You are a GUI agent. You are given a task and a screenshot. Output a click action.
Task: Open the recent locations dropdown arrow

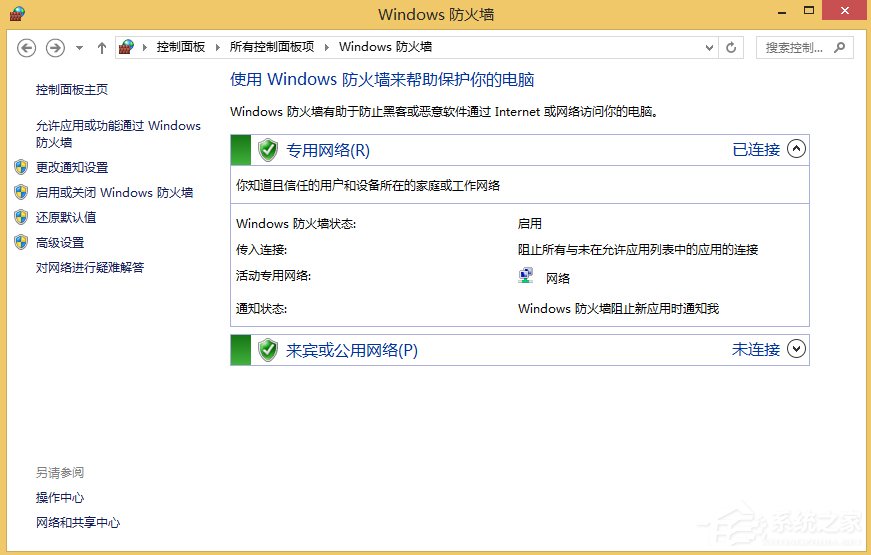(79, 48)
